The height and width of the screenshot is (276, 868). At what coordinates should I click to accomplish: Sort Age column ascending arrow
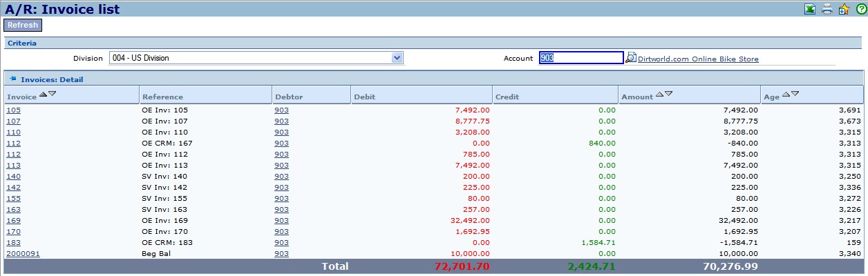point(785,94)
